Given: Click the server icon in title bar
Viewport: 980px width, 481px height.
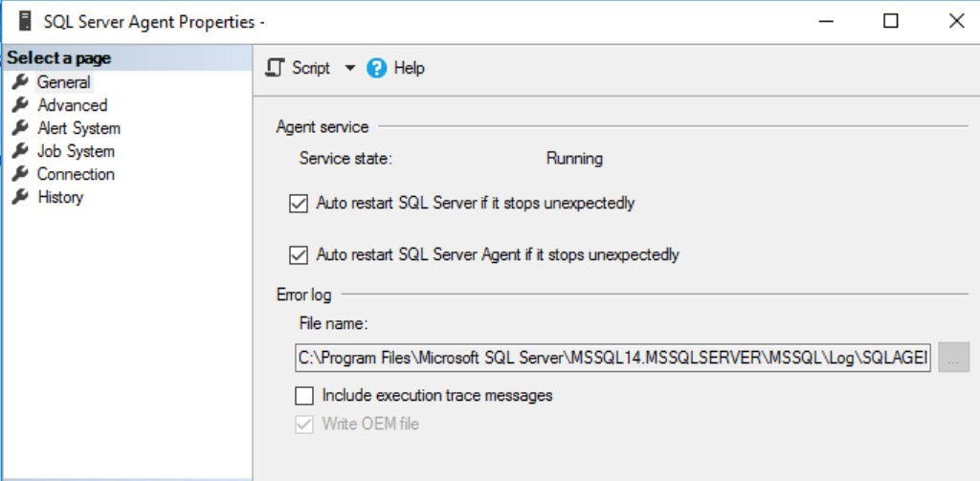Looking at the screenshot, I should pos(26,21).
